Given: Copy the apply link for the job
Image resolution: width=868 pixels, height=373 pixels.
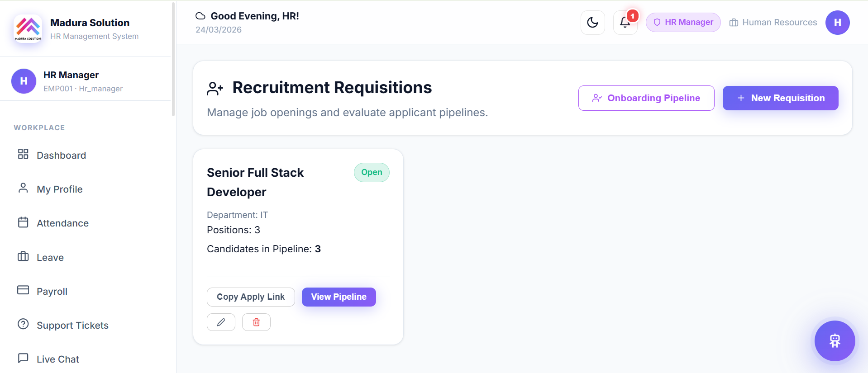Looking at the screenshot, I should click(x=250, y=297).
